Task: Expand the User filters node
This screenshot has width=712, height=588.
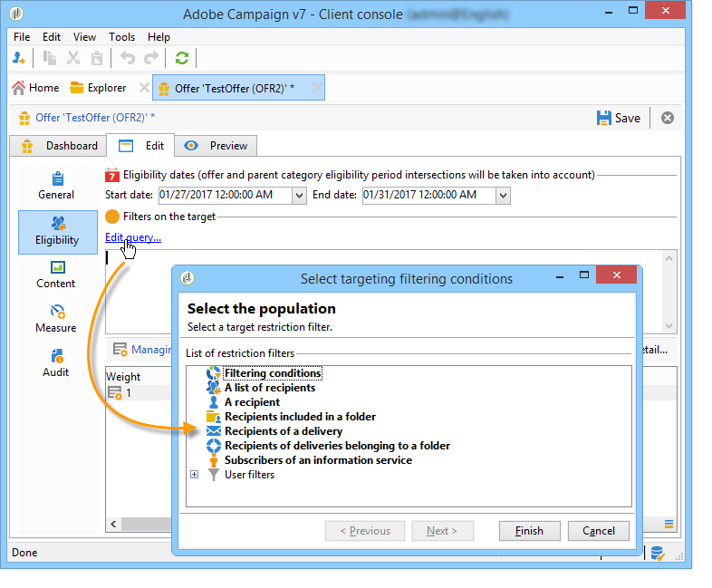Action: coord(195,475)
